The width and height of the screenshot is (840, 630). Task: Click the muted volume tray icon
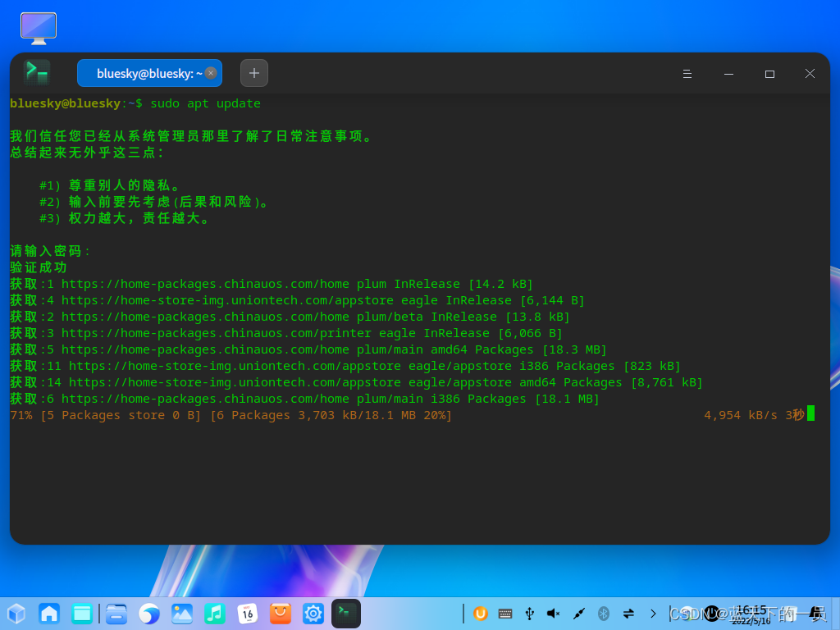[554, 614]
